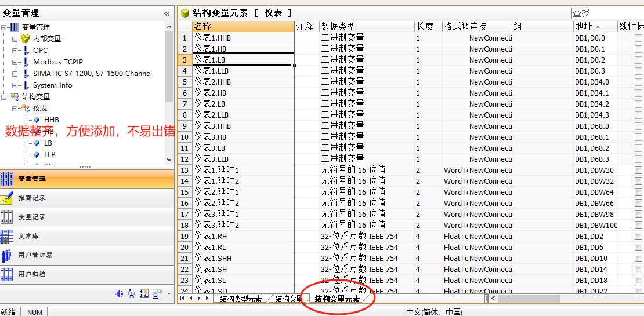Open 变量记录 tag logging icon
Viewport: 644px width, 316px height.
click(x=7, y=217)
